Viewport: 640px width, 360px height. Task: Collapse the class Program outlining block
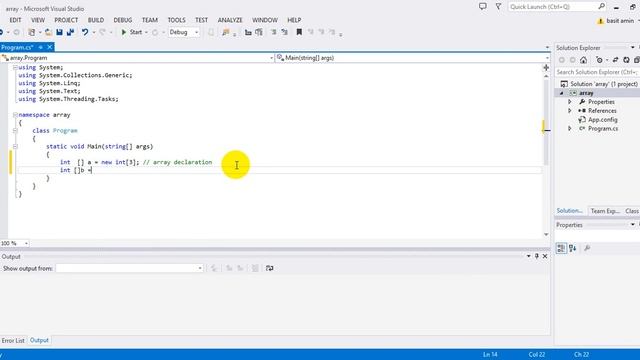click(x=15, y=131)
